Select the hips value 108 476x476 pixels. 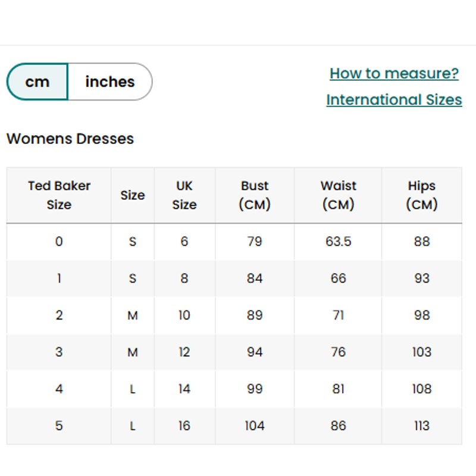pos(422,389)
